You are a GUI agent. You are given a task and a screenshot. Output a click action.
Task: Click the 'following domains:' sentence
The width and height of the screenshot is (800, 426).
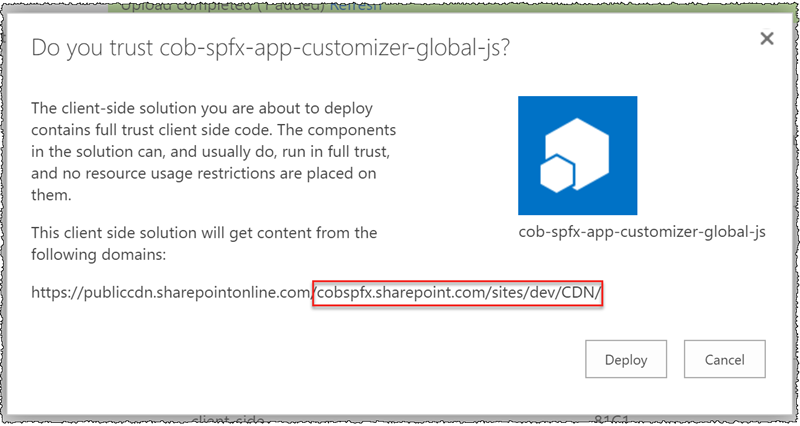point(204,243)
